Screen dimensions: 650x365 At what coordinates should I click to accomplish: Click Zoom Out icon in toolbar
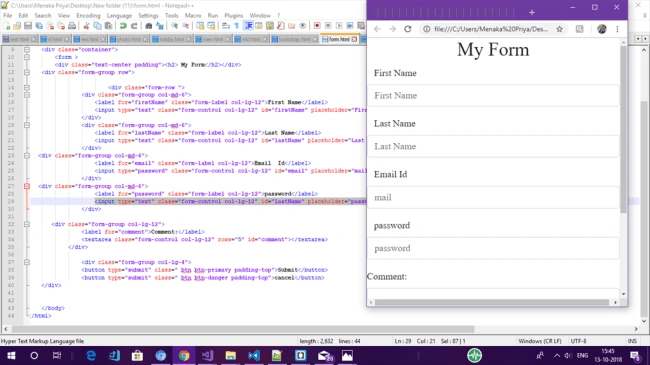pos(186,26)
